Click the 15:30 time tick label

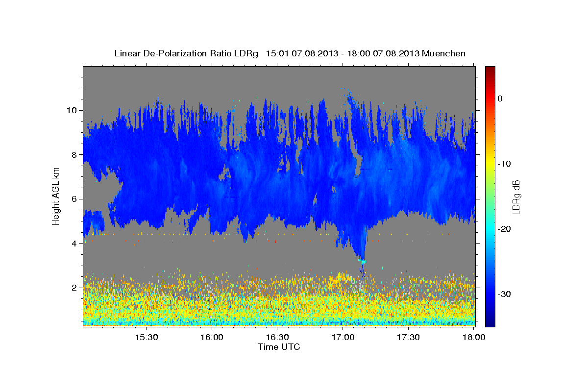pyautogui.click(x=146, y=338)
